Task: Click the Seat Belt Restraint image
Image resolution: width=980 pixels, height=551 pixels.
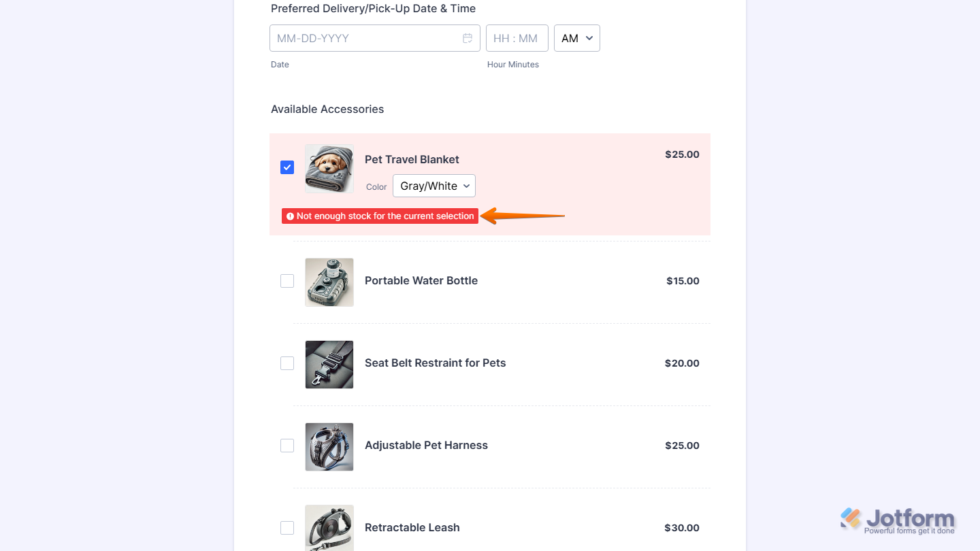Action: pyautogui.click(x=329, y=364)
